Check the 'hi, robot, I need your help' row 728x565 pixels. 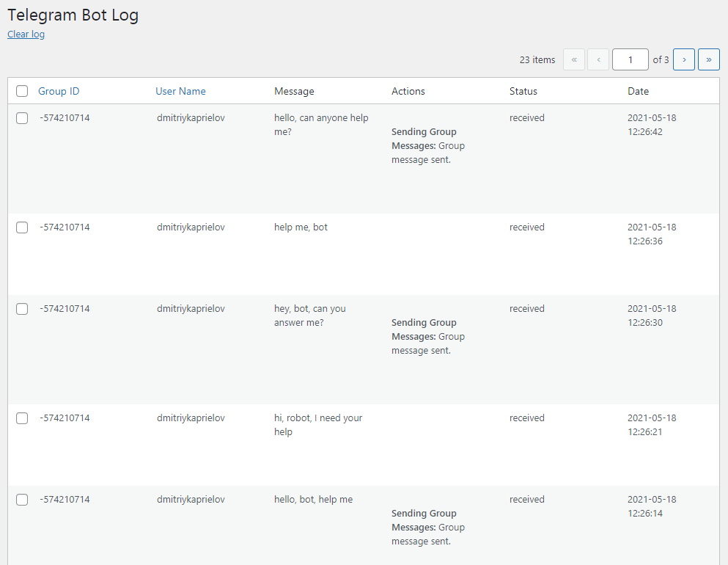click(x=22, y=418)
